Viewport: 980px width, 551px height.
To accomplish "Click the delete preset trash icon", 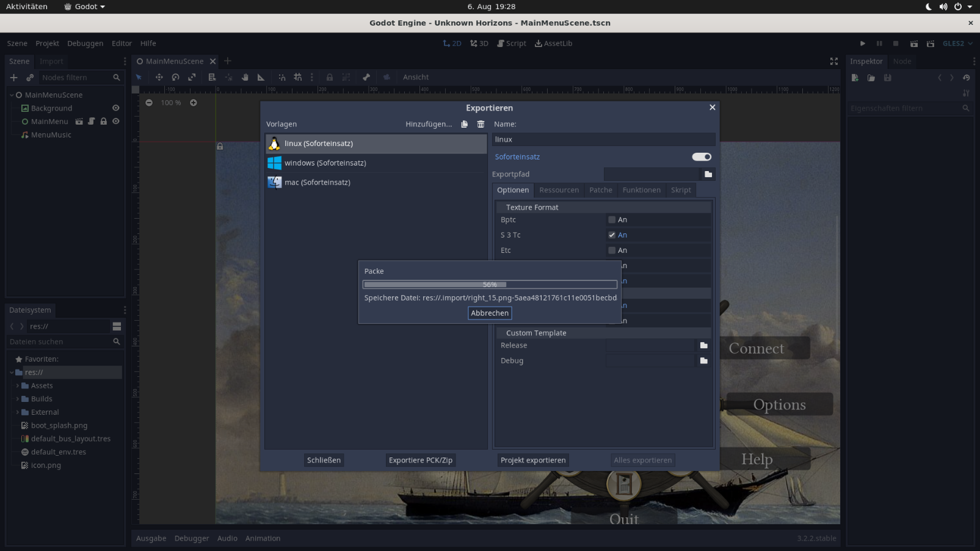I will pyautogui.click(x=481, y=124).
